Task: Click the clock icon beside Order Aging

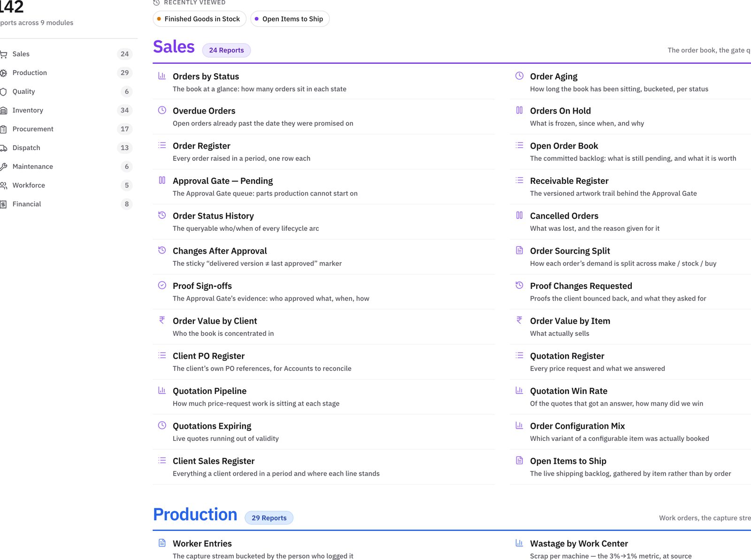Action: point(519,76)
